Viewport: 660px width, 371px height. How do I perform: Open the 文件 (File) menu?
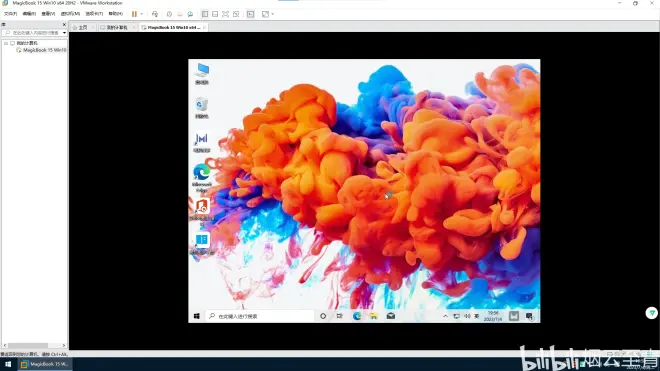11,14
